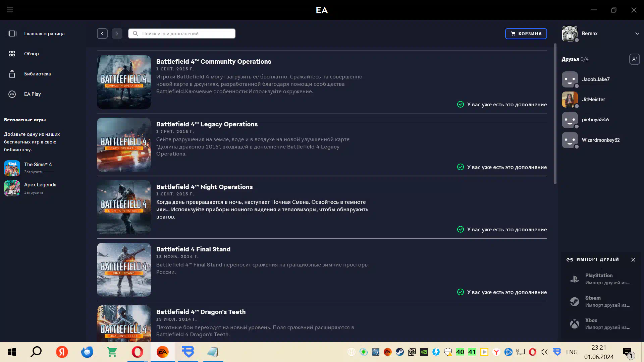Open Battlefield 4 Night Operations title

coord(204,187)
